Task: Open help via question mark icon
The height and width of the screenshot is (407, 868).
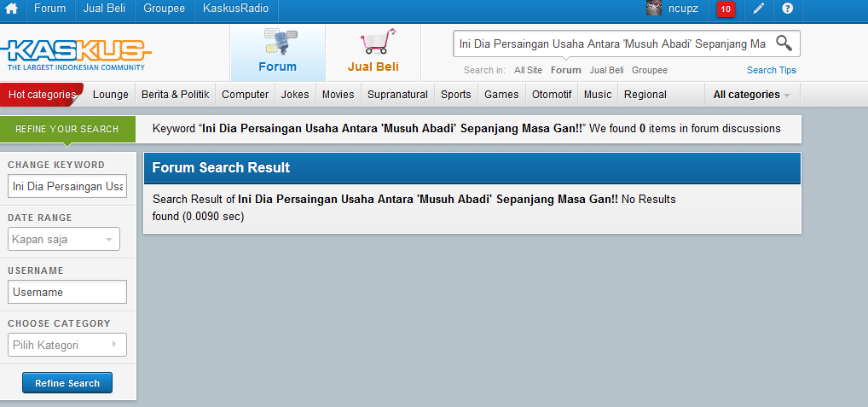Action: click(x=787, y=9)
